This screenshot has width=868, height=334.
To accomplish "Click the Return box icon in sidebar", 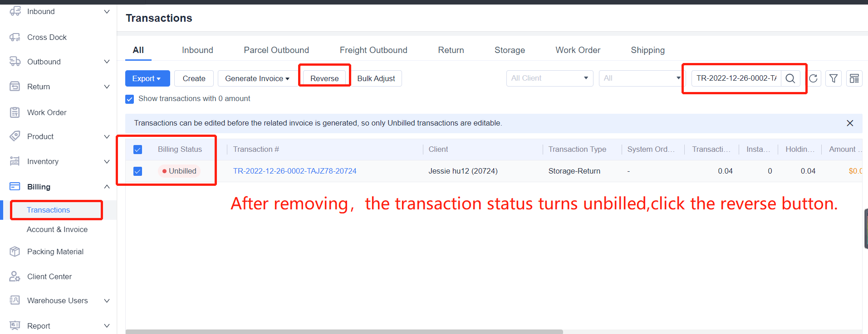I will (15, 87).
